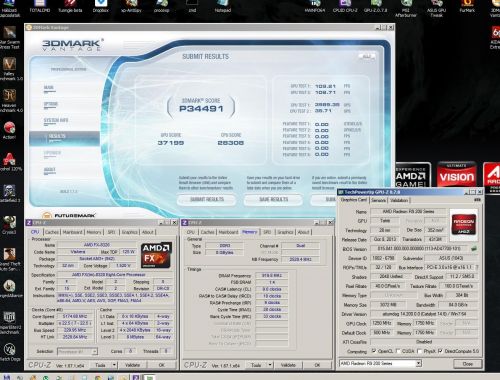The height and width of the screenshot is (380, 500).
Task: Open the Mainboard tab in left CPU-Z
Action: click(72, 232)
